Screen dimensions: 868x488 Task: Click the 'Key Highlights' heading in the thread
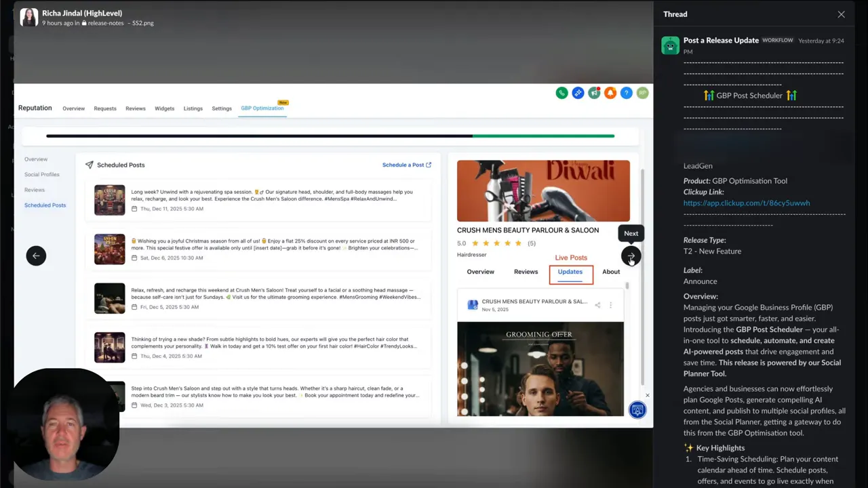pos(719,448)
